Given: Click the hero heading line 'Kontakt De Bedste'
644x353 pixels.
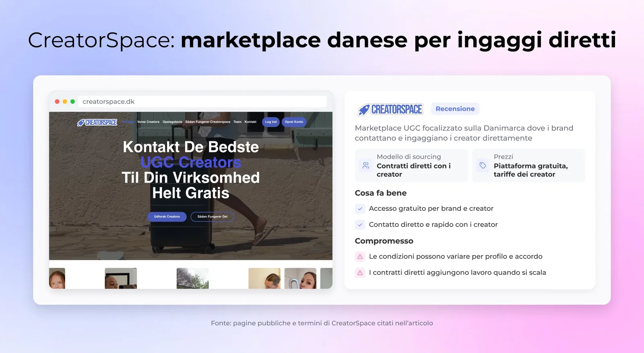Looking at the screenshot, I should [x=191, y=147].
